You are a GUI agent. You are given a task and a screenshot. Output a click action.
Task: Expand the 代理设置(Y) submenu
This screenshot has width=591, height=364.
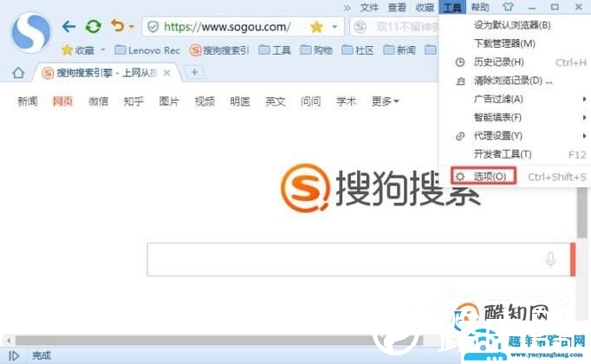coord(513,136)
